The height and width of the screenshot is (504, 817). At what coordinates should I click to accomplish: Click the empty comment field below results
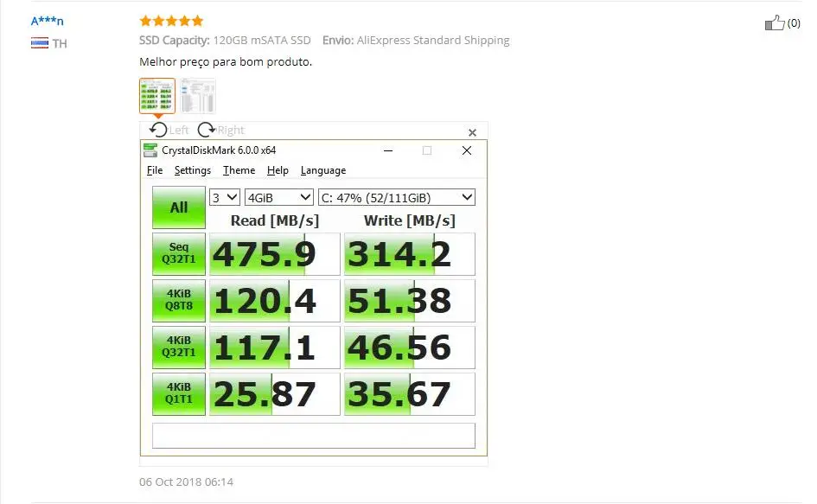pyautogui.click(x=314, y=435)
